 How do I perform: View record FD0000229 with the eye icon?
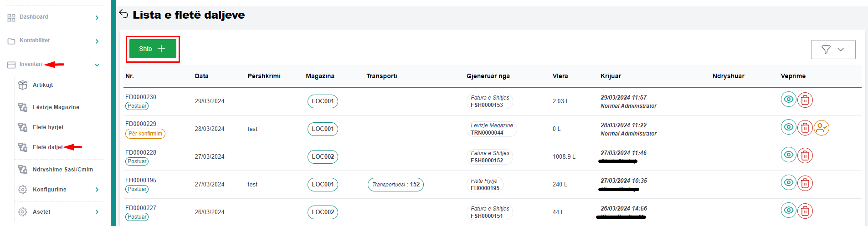(788, 127)
